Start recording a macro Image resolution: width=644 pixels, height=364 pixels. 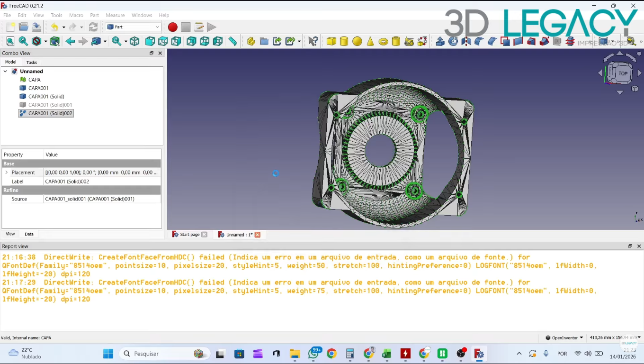pyautogui.click(x=172, y=27)
